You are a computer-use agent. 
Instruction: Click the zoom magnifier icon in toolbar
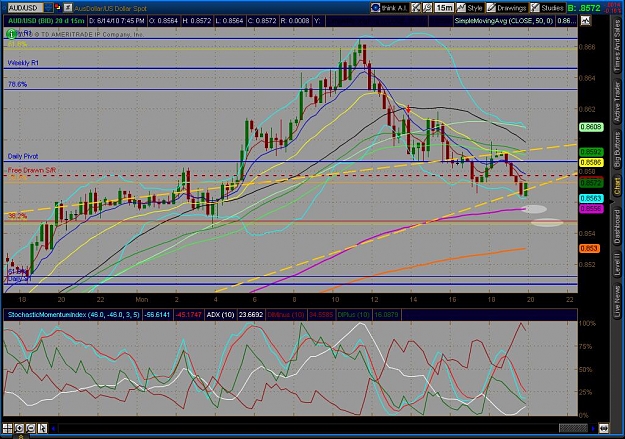(x=427, y=8)
